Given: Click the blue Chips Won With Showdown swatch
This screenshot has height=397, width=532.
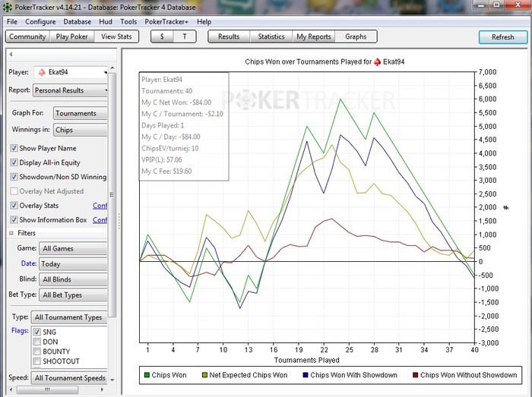Looking at the screenshot, I should [306, 375].
